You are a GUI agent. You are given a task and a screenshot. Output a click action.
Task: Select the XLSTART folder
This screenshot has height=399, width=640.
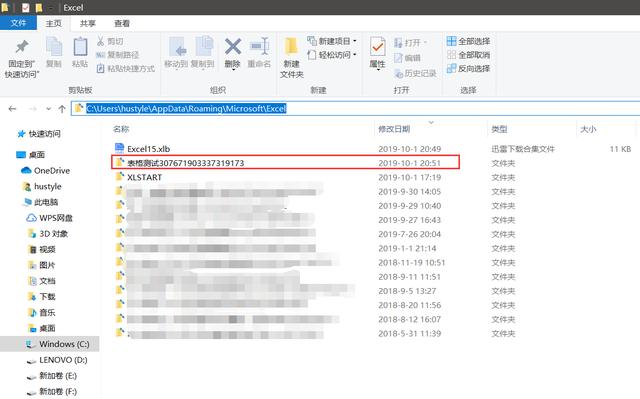pyautogui.click(x=144, y=177)
